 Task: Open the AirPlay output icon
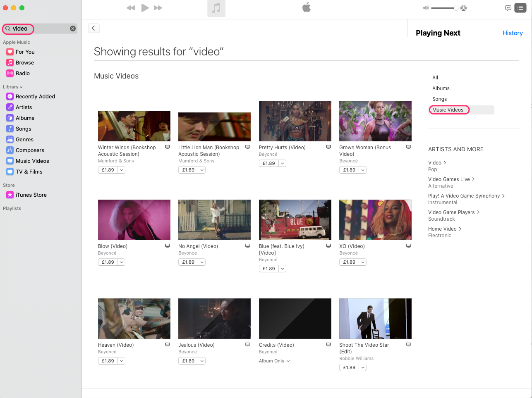coord(463,8)
